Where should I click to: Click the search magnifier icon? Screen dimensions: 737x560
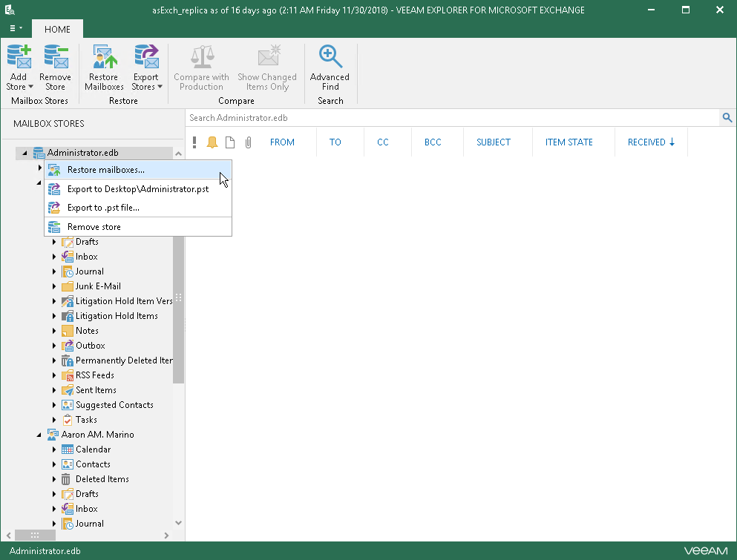point(727,118)
